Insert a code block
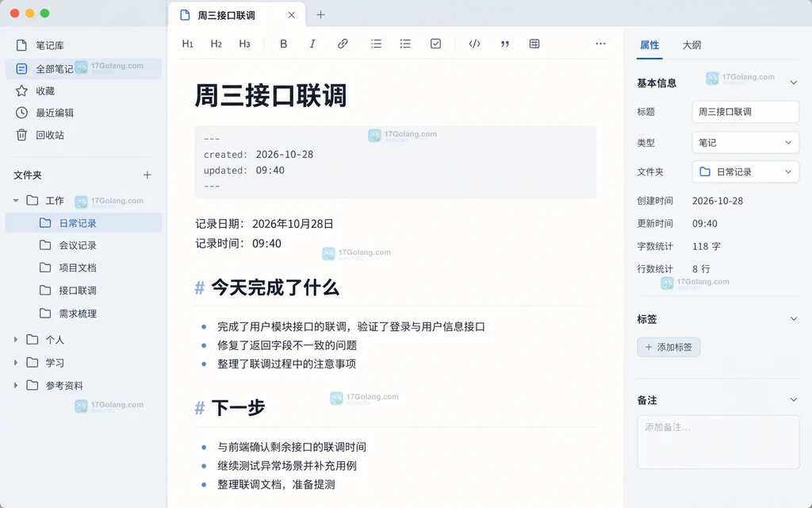 tap(474, 44)
